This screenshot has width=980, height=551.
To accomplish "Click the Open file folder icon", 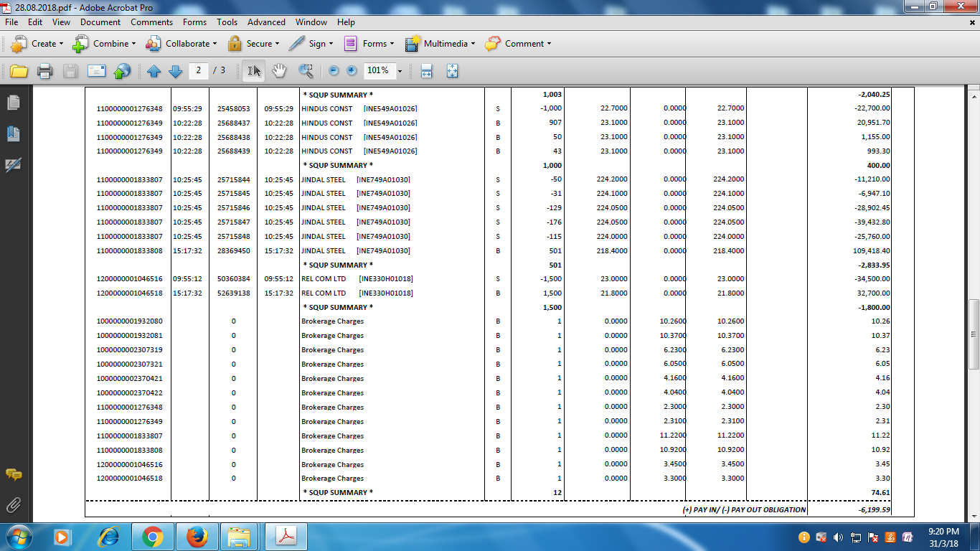I will (x=19, y=71).
